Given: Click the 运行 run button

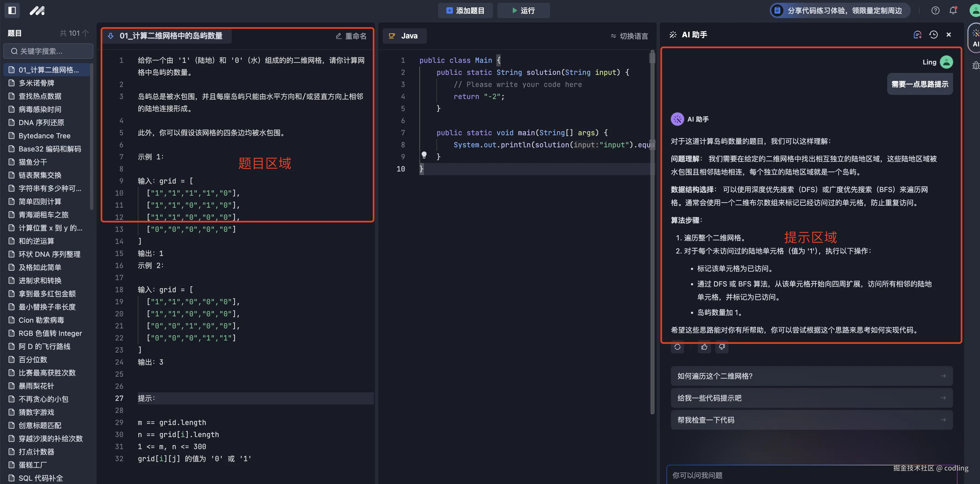Looking at the screenshot, I should [523, 11].
